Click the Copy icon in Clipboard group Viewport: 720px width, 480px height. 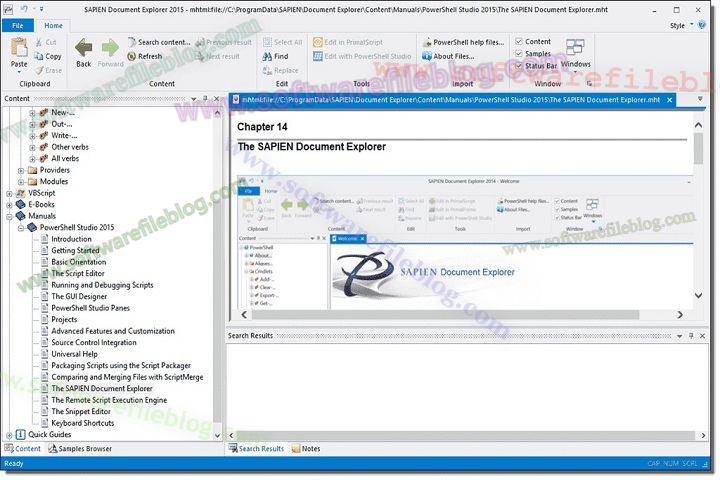click(40, 57)
